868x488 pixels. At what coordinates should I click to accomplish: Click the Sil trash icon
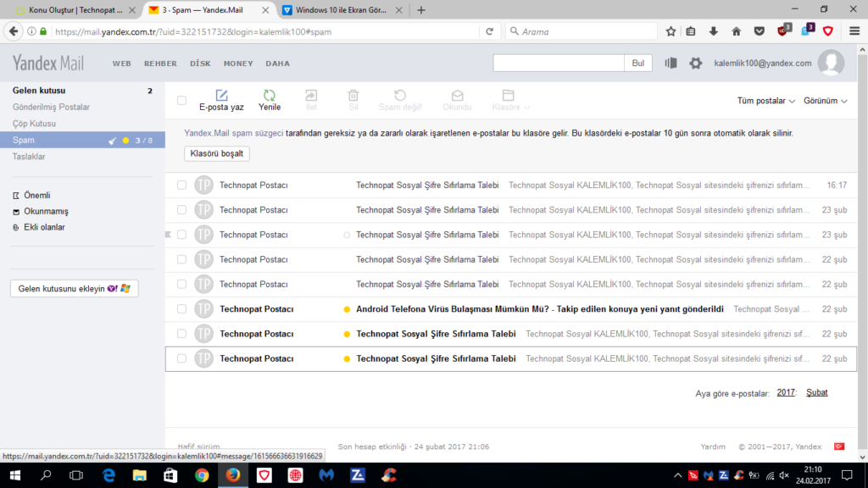point(353,95)
